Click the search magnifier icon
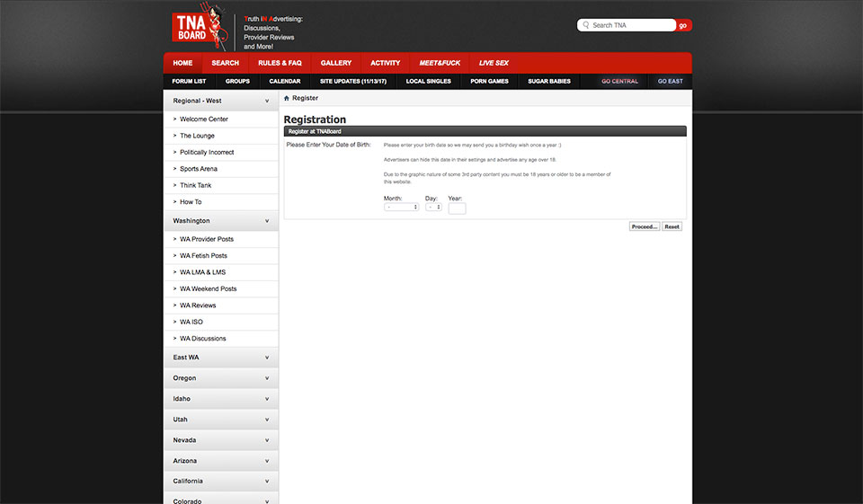The image size is (863, 504). 586,25
